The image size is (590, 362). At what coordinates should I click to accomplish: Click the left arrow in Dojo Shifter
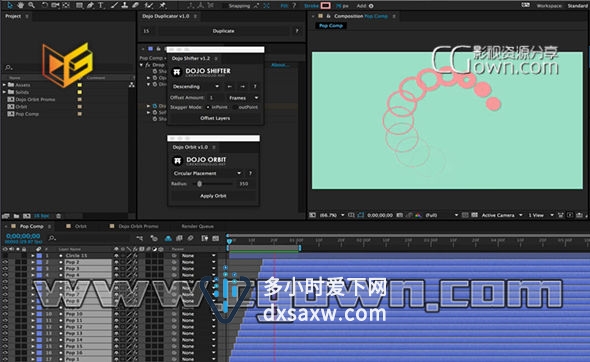coord(230,87)
